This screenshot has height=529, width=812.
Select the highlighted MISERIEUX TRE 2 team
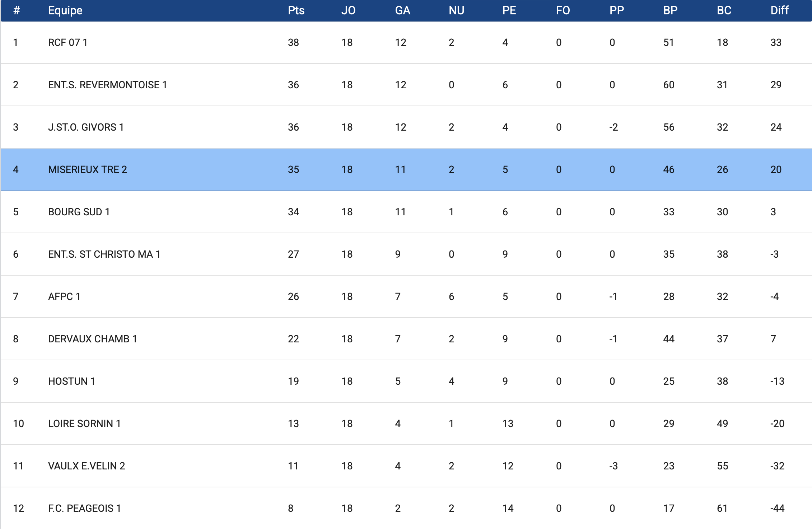(x=88, y=170)
